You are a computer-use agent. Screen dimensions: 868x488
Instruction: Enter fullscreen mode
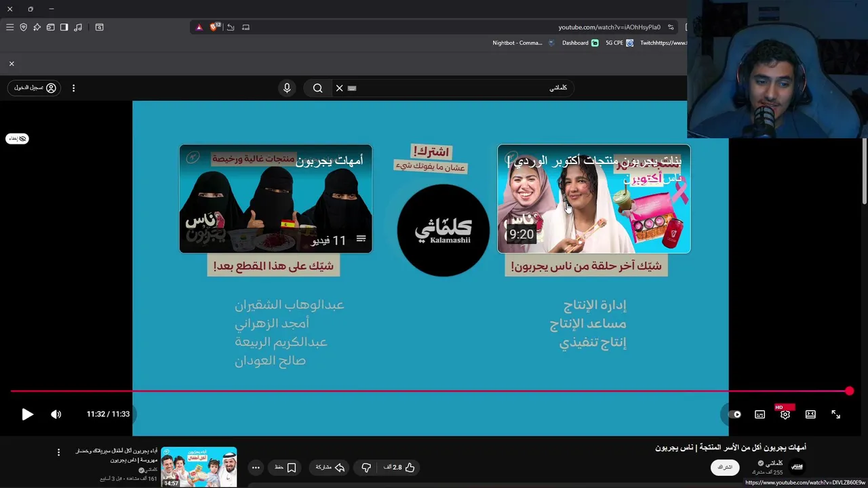pyautogui.click(x=835, y=414)
